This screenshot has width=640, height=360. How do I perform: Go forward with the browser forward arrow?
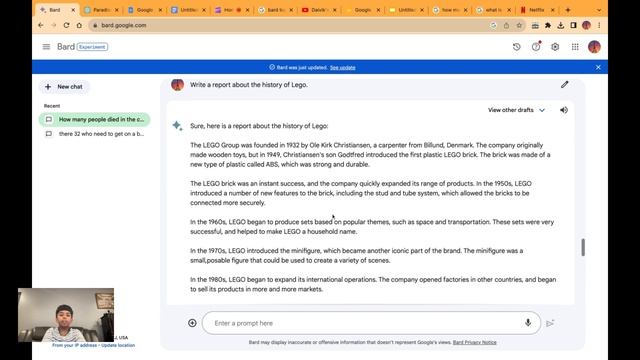pos(53,25)
